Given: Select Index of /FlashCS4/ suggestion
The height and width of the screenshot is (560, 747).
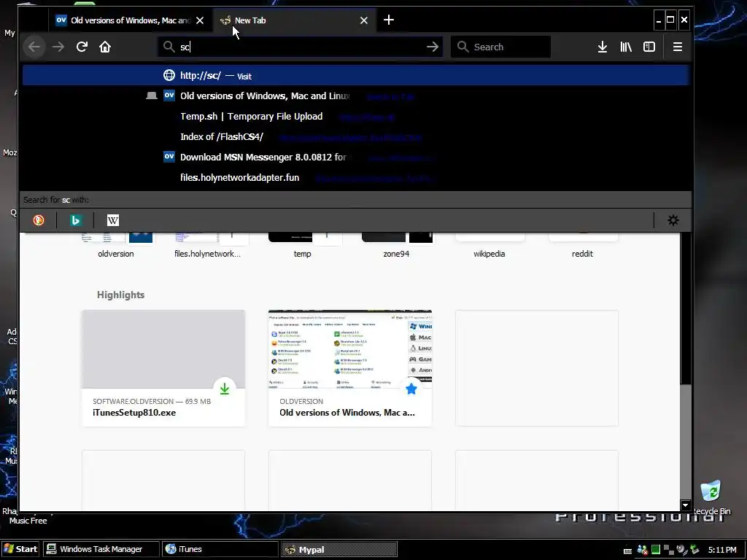Looking at the screenshot, I should point(356,137).
